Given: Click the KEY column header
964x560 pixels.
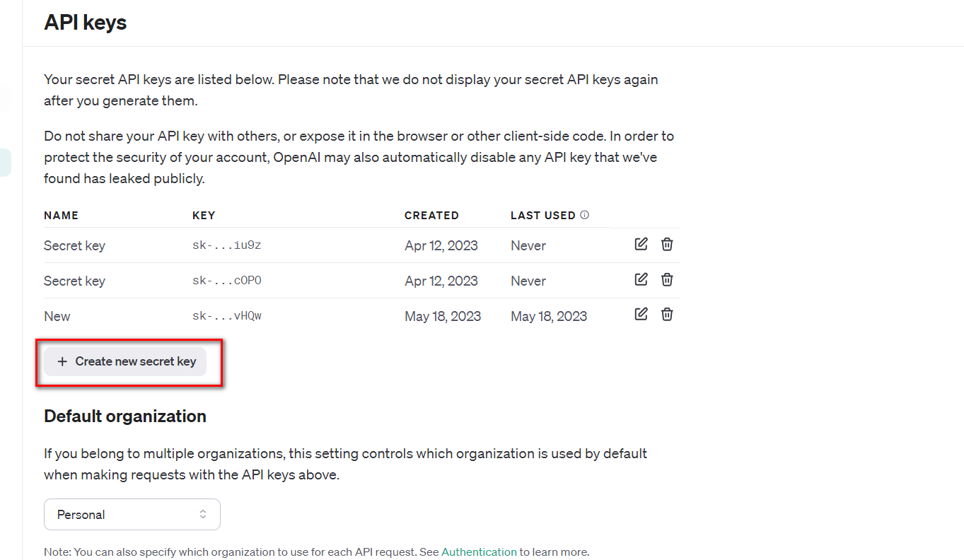Looking at the screenshot, I should (x=204, y=216).
